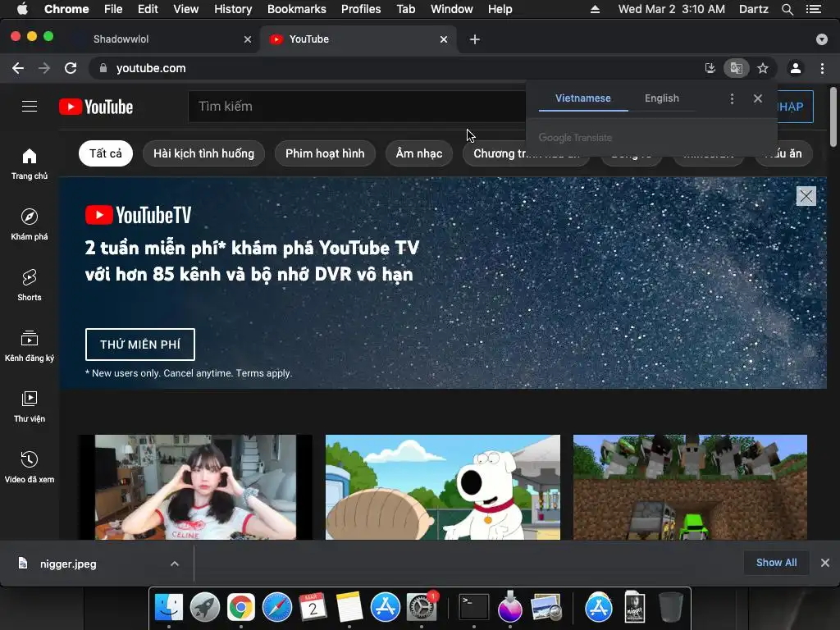Screen dimensions: 840x630
Task: Click the YouTubeTV logo in banner
Action: [x=138, y=215]
